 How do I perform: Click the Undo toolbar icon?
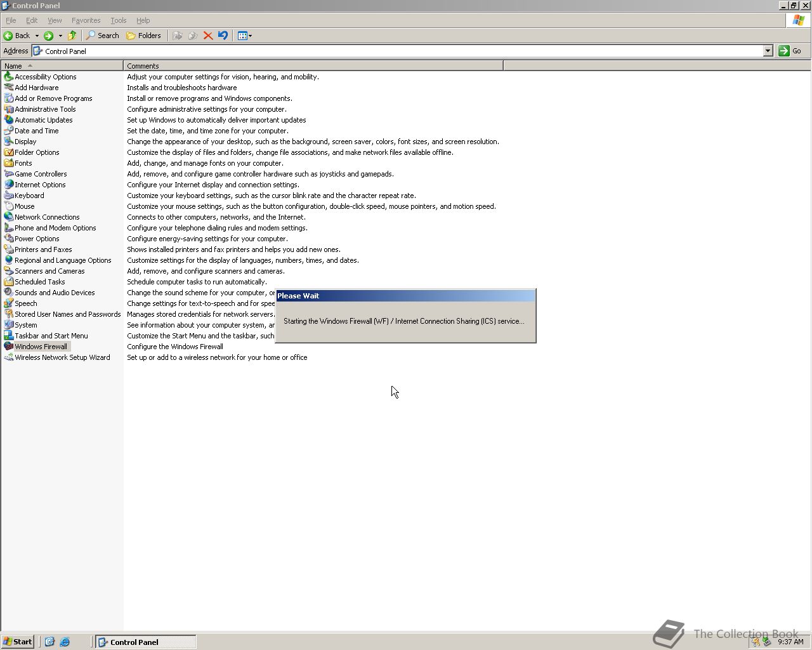click(223, 36)
